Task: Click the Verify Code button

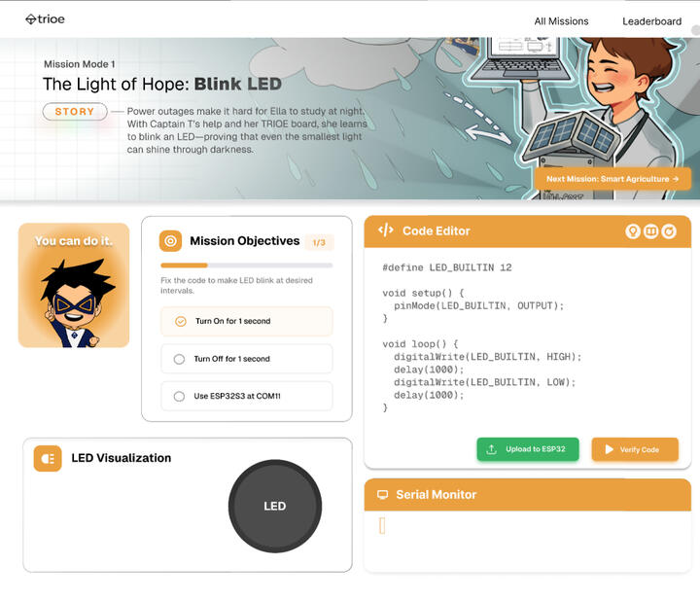Action: pos(635,449)
